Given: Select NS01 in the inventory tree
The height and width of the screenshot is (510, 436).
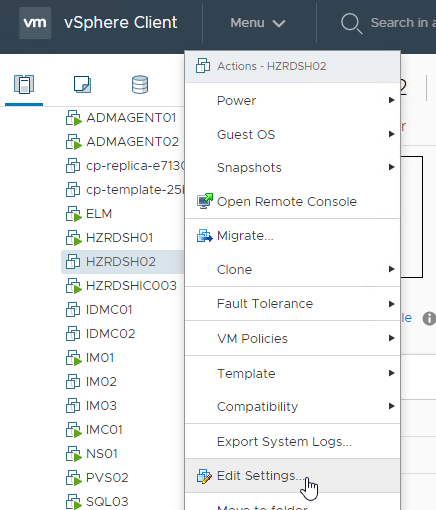Looking at the screenshot, I should coord(102,454).
